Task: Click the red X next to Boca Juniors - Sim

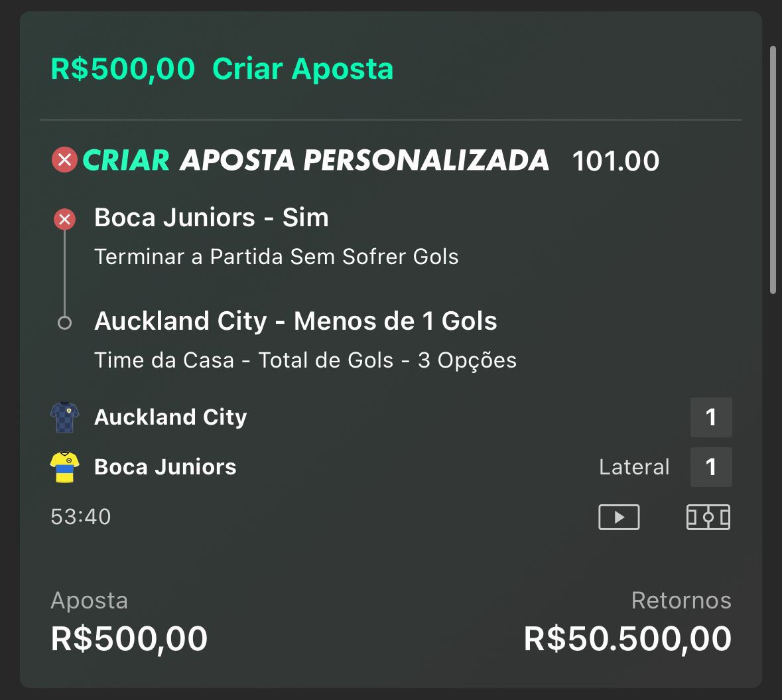Action: [64, 219]
